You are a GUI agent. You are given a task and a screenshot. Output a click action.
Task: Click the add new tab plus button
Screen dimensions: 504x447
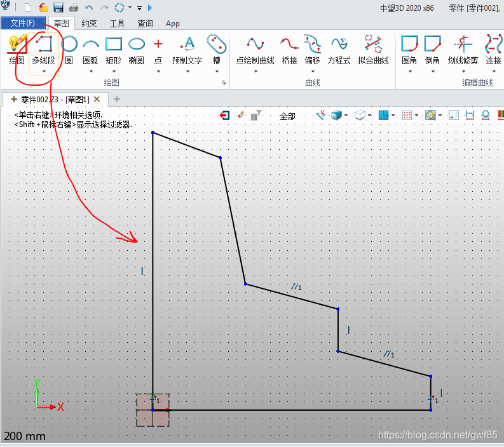pos(116,99)
